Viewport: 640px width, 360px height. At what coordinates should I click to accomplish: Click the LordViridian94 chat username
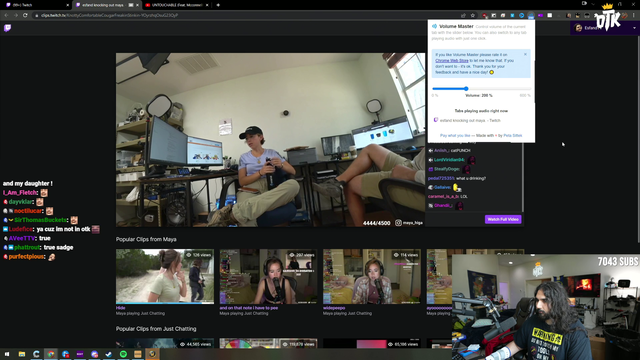tap(449, 160)
